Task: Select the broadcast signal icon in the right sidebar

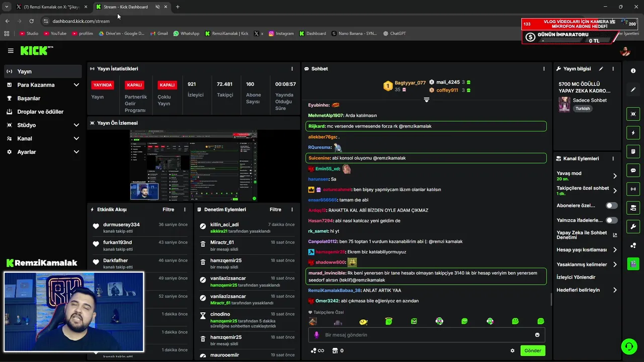Action: click(x=633, y=189)
